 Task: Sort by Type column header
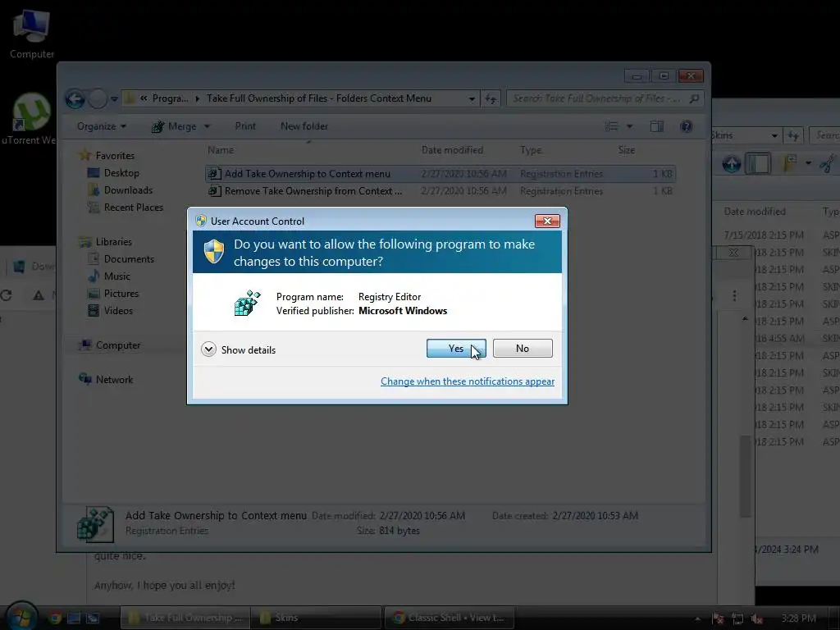pyautogui.click(x=531, y=151)
